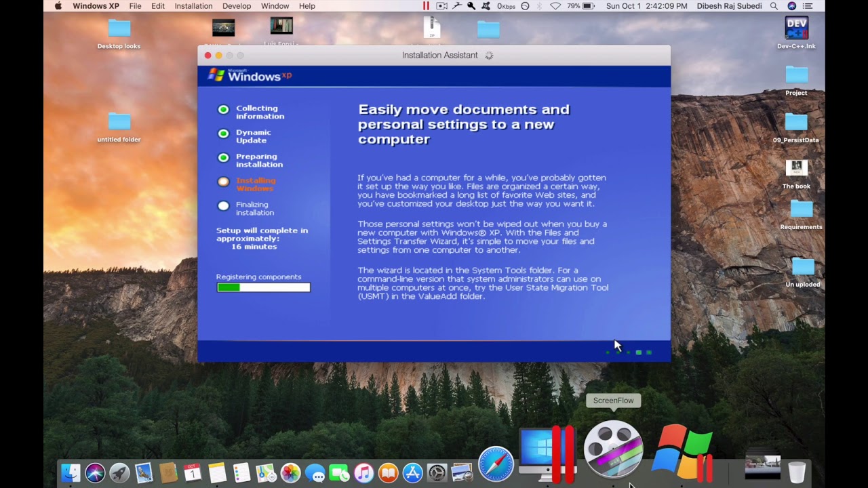Open Reminders list icon in Dock
The width and height of the screenshot is (868, 488).
pos(241,472)
